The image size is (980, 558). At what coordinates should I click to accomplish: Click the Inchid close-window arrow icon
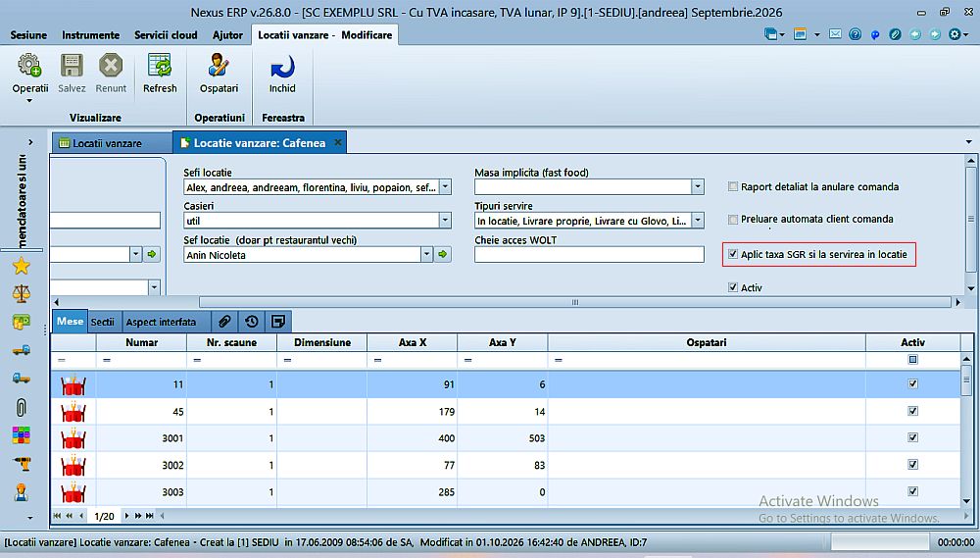click(x=282, y=67)
